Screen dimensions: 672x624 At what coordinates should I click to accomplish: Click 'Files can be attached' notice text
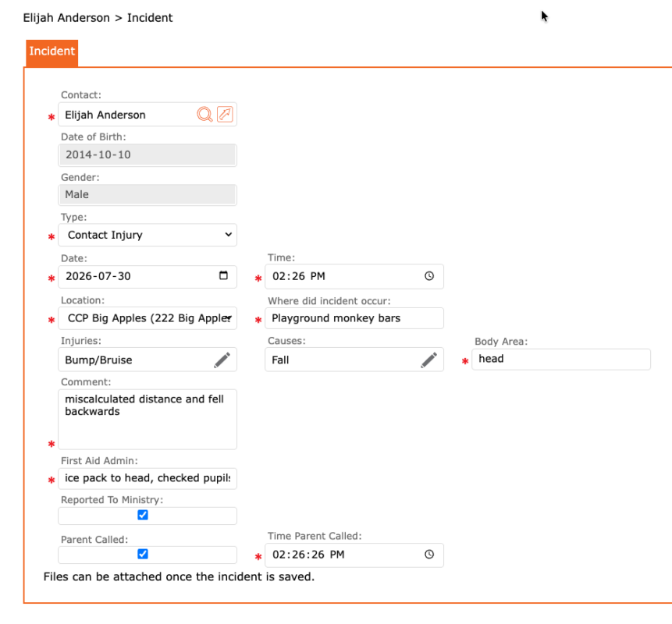pyautogui.click(x=179, y=577)
